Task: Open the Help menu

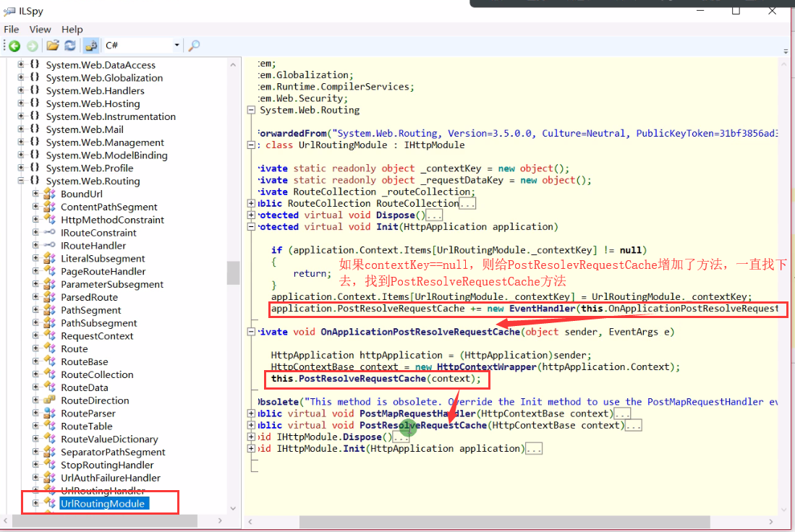Action: [x=72, y=30]
